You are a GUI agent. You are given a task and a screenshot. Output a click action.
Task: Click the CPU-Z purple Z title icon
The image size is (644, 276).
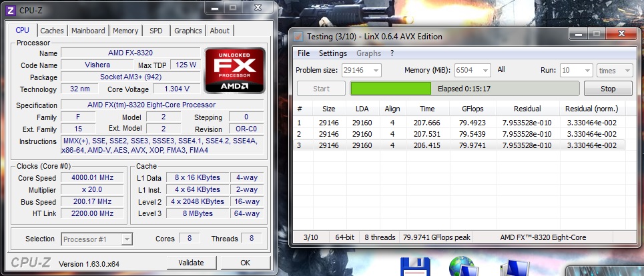[x=10, y=10]
